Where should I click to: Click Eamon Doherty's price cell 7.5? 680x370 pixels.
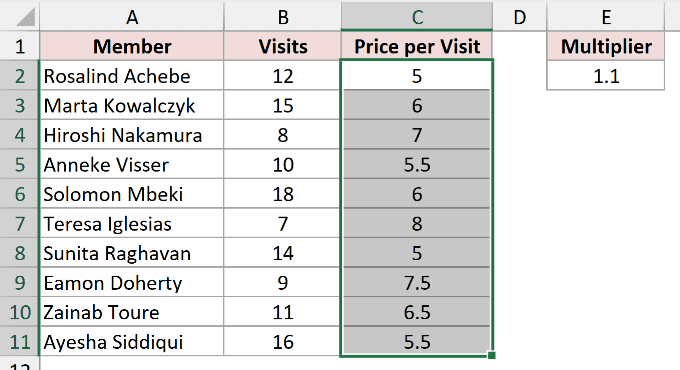tap(417, 283)
